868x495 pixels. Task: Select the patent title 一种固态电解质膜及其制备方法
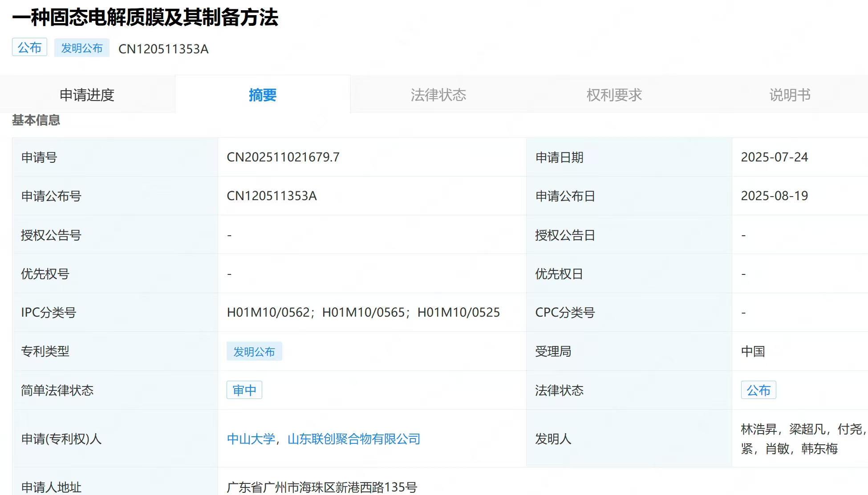click(145, 17)
